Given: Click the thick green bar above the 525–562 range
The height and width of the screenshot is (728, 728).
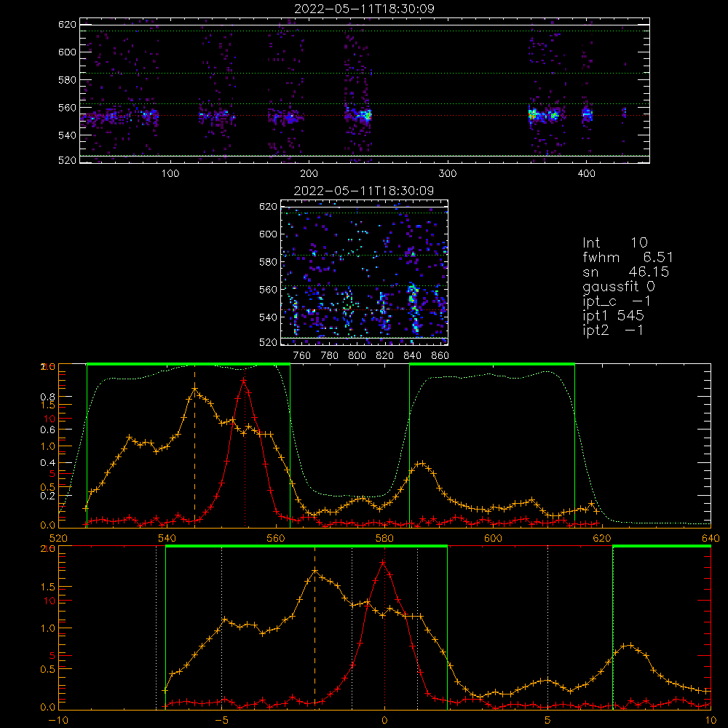Looking at the screenshot, I should 189,365.
